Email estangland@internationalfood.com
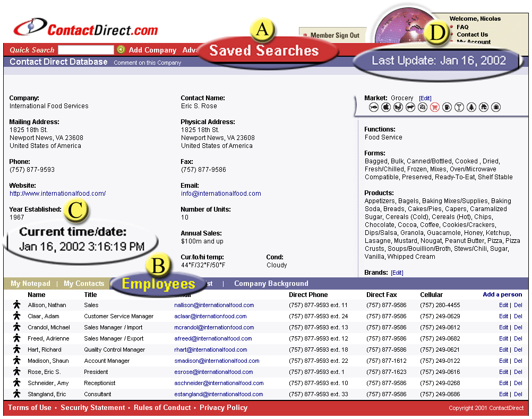532x419 pixels. point(219,394)
